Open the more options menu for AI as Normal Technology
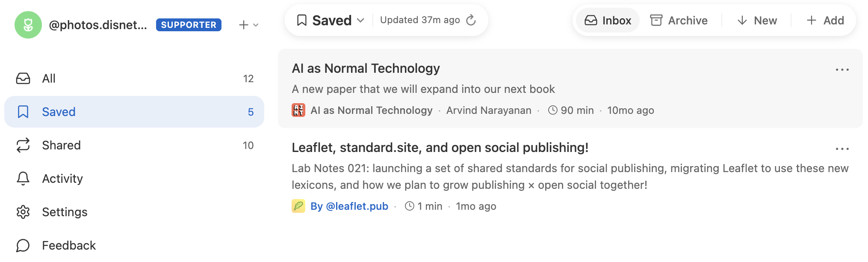This screenshot has width=868, height=262. (842, 70)
